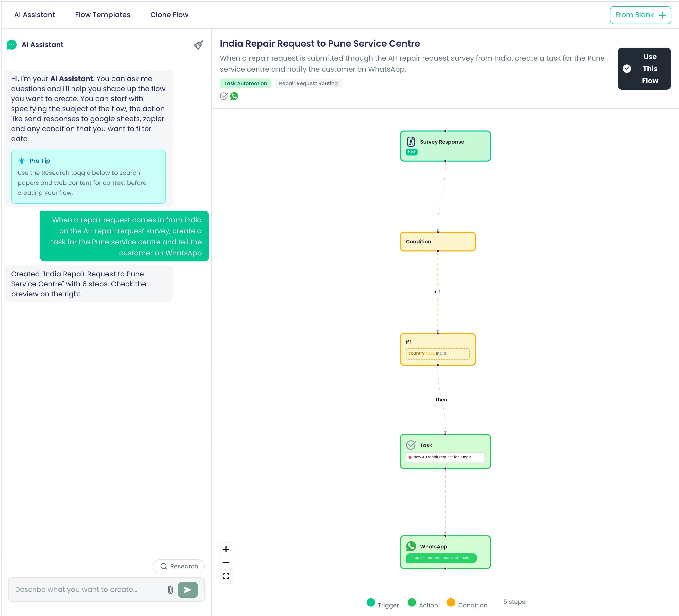The height and width of the screenshot is (616, 679).
Task: Click the 'Trigger' legend label
Action: click(x=388, y=605)
